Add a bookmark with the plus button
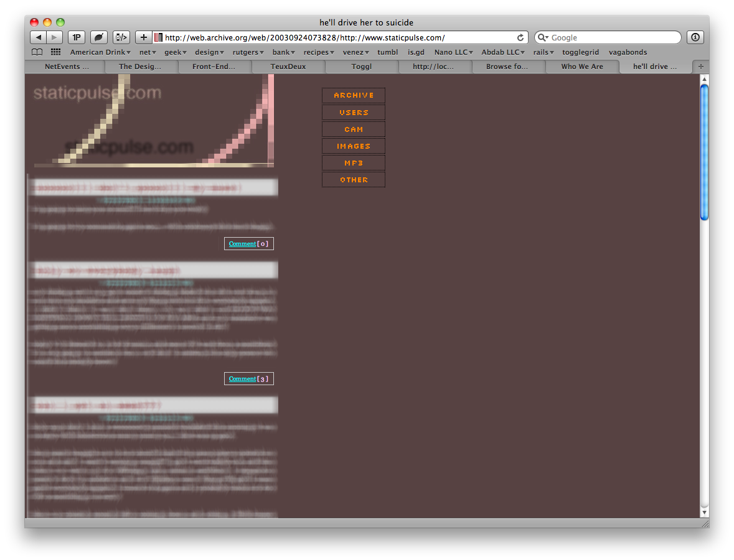The height and width of the screenshot is (560, 734). [x=143, y=37]
